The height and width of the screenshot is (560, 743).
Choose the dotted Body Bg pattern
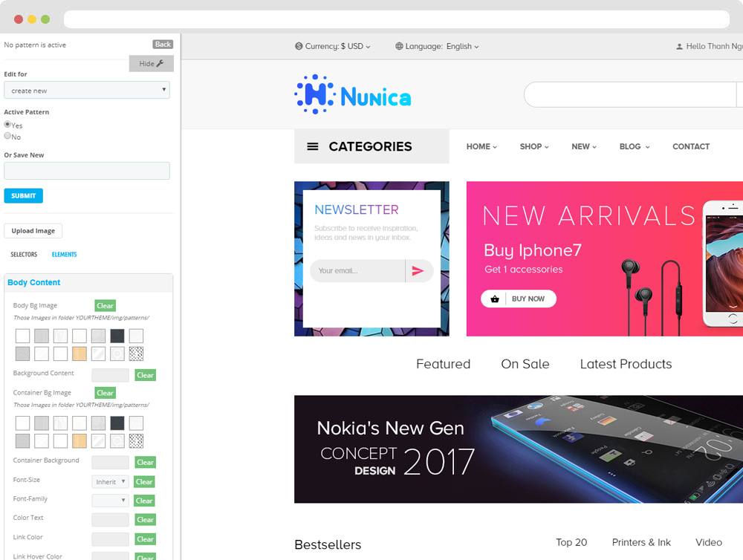136,354
